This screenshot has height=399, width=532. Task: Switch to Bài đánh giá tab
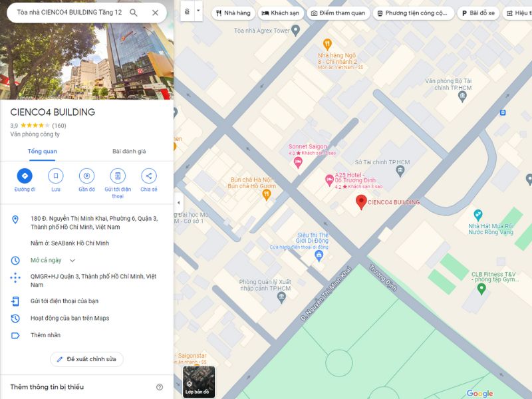tap(129, 152)
